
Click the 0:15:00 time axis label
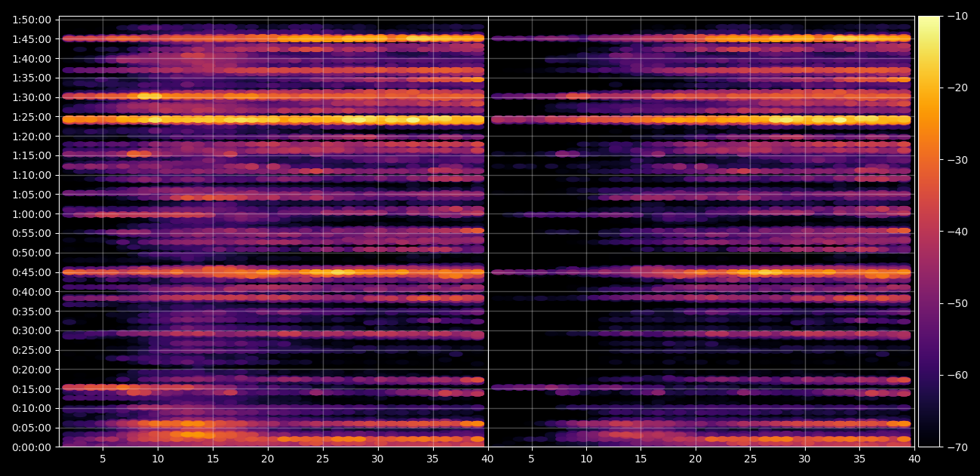[32, 389]
